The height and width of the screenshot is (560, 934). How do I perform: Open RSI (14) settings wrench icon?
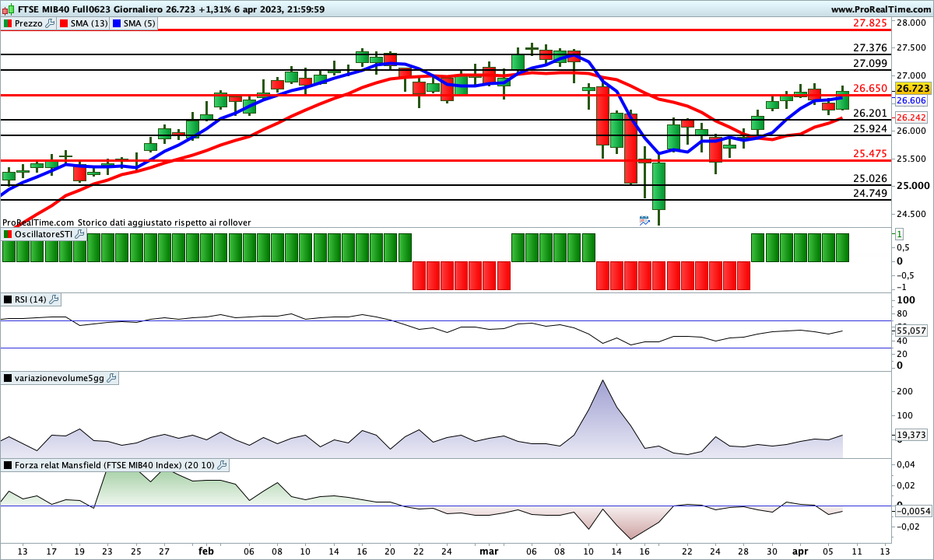(54, 299)
